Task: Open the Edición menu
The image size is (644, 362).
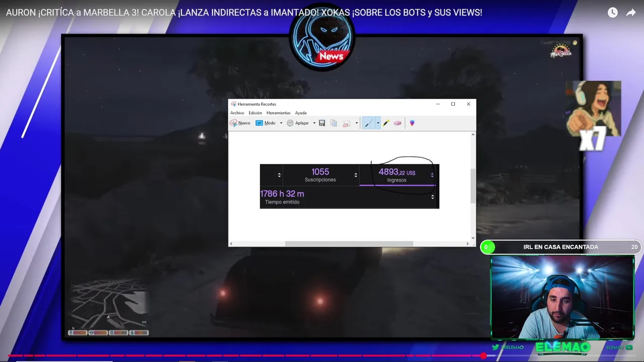Action: pos(255,113)
